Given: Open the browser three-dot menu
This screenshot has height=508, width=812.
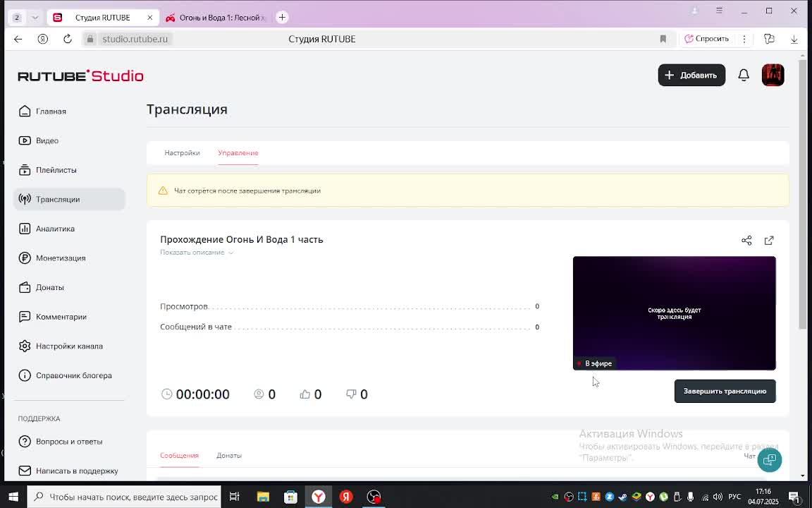Looking at the screenshot, I should coord(744,39).
